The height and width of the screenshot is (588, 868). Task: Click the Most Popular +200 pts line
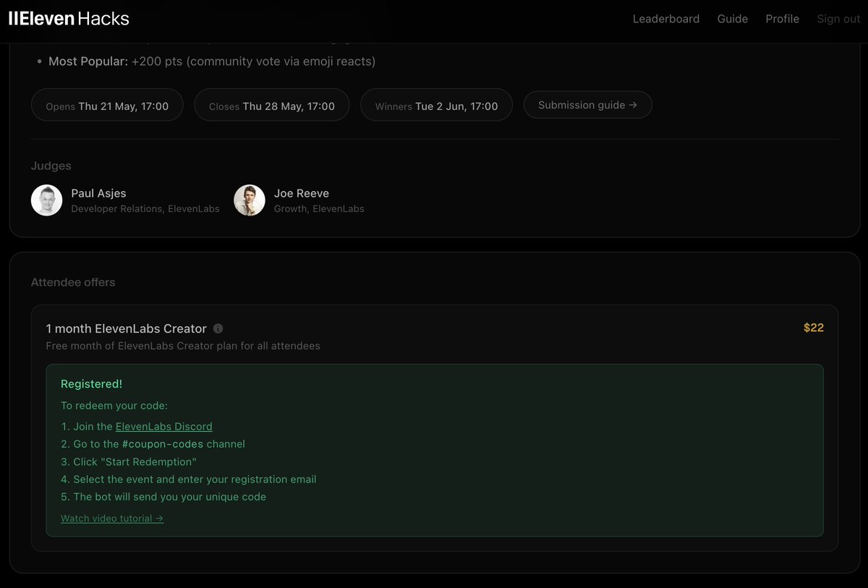click(212, 61)
